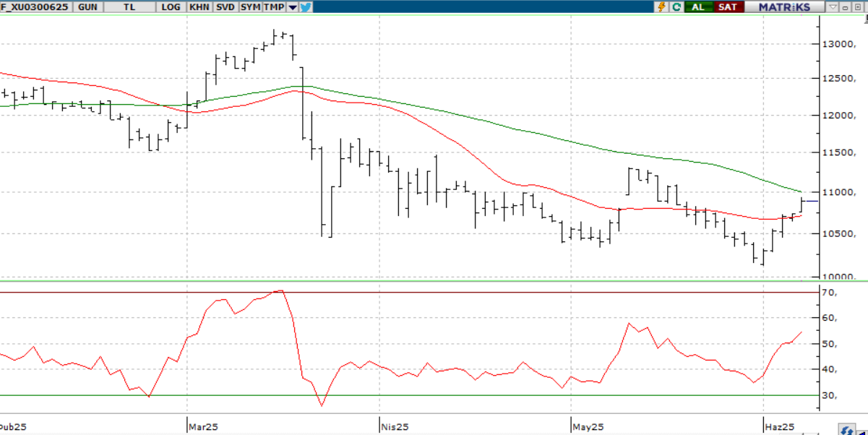Click the blue last-price marker on axis
Viewport: 868px width, 435px height.
tap(810, 201)
